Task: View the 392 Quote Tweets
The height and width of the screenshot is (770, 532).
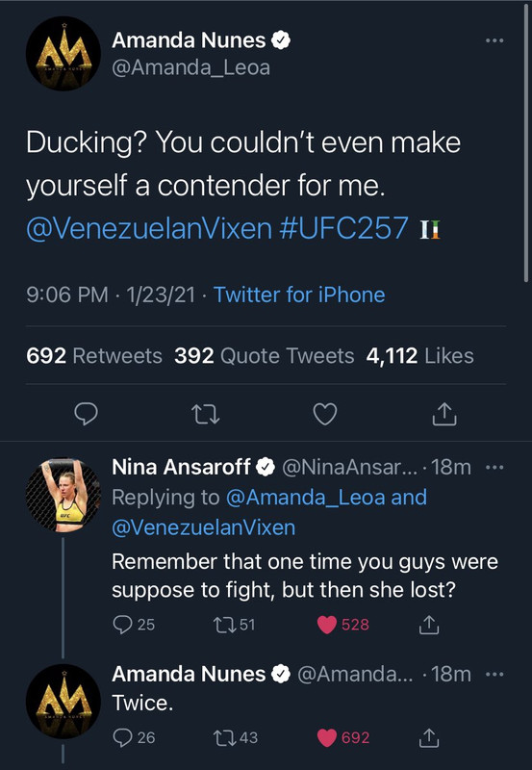Action: coord(264,355)
